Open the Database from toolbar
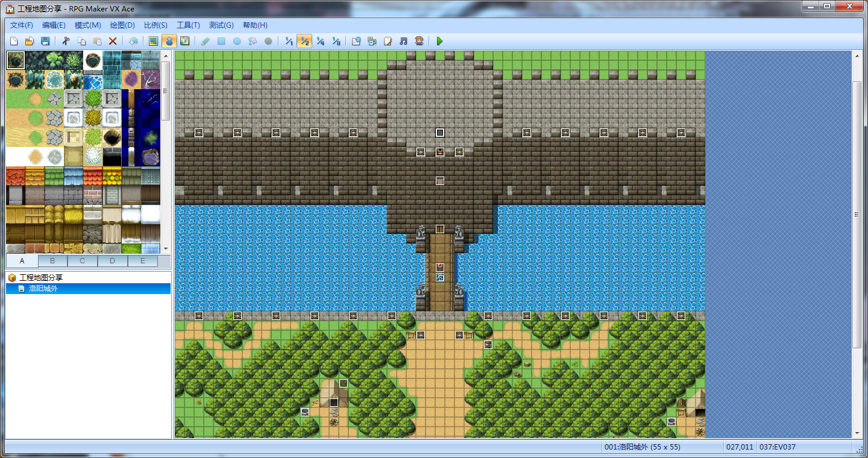Viewport: 868px width, 458px height. coord(356,41)
